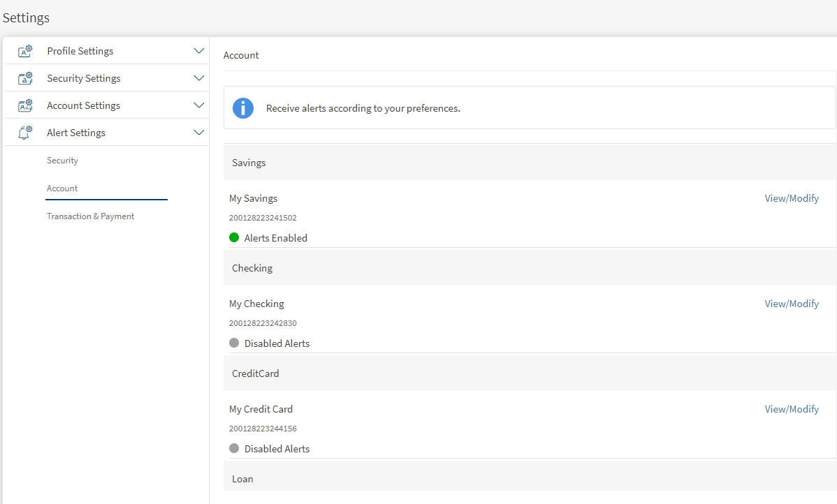Screen dimensions: 837x504
Task: Click My Credit Card gray disabled alerts dot
Action: [x=234, y=448]
